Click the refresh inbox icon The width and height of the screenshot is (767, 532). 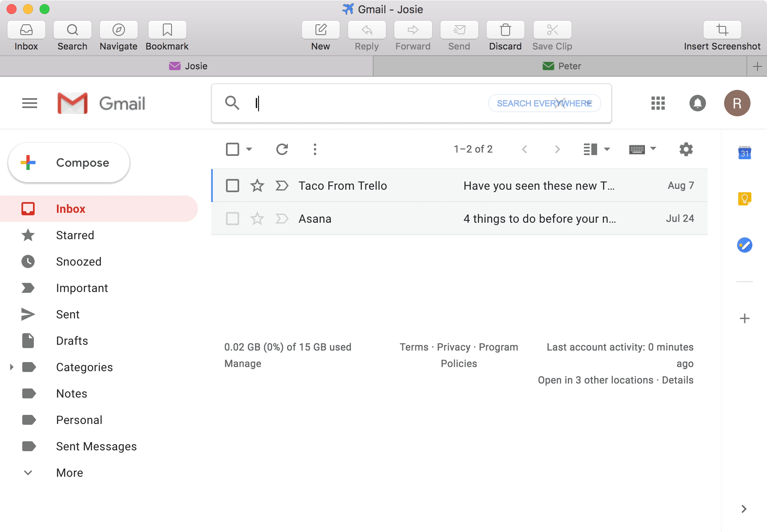[x=282, y=149]
